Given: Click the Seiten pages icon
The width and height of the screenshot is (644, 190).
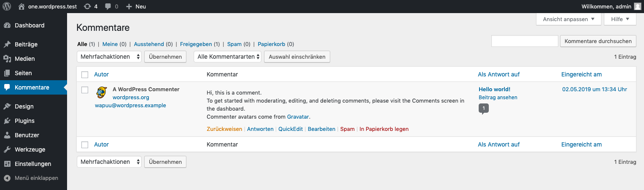Looking at the screenshot, I should tap(7, 73).
